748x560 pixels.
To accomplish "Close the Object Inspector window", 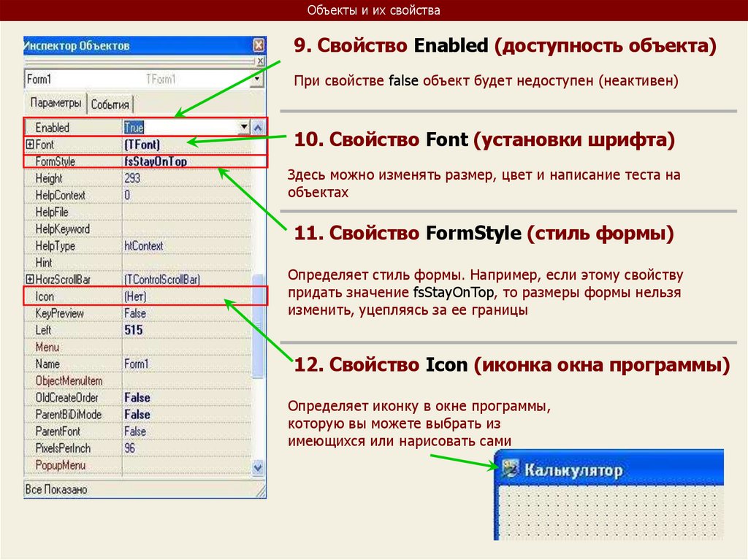I will [258, 45].
